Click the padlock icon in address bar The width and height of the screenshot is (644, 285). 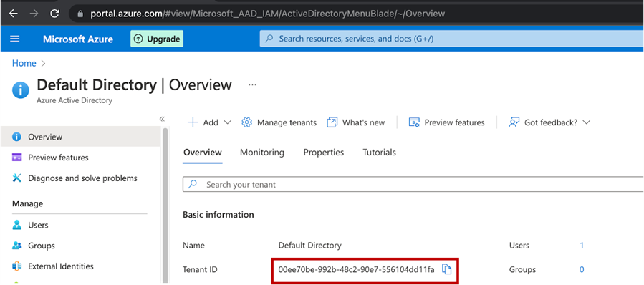[x=80, y=14]
